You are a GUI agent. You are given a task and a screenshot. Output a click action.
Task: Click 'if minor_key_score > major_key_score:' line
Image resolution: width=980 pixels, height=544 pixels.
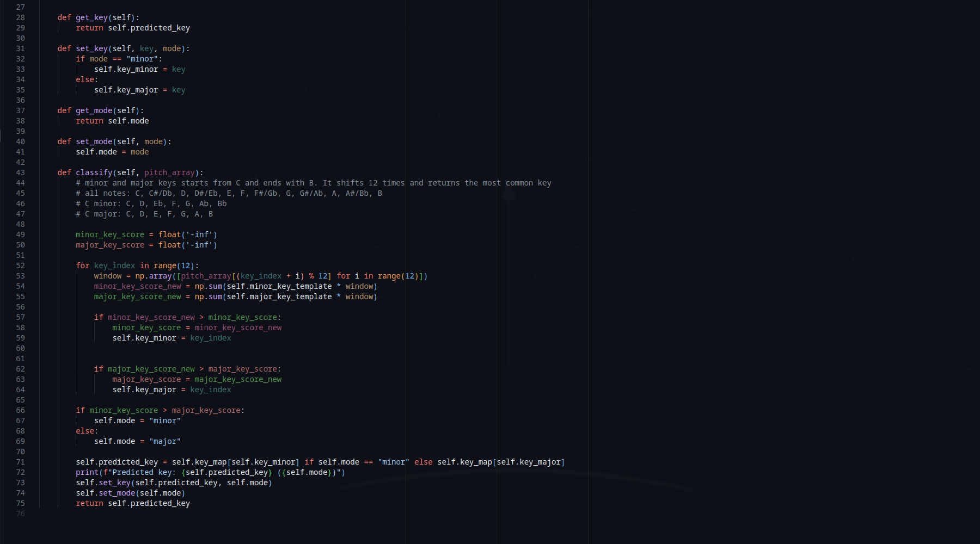(x=160, y=410)
